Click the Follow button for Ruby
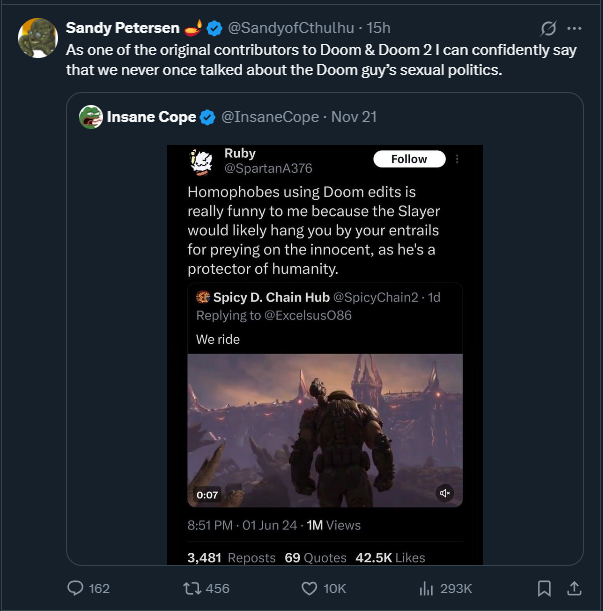This screenshot has height=611, width=603. coord(409,159)
